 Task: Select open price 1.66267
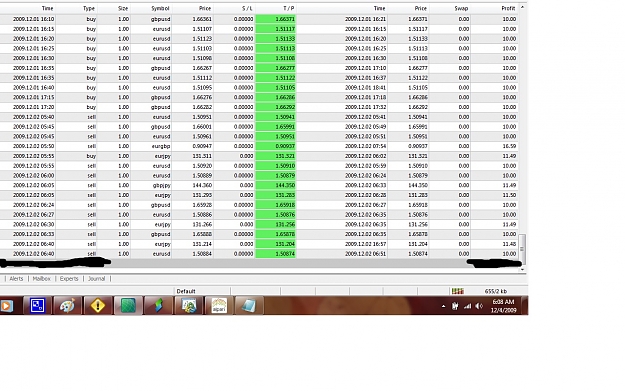click(x=202, y=68)
